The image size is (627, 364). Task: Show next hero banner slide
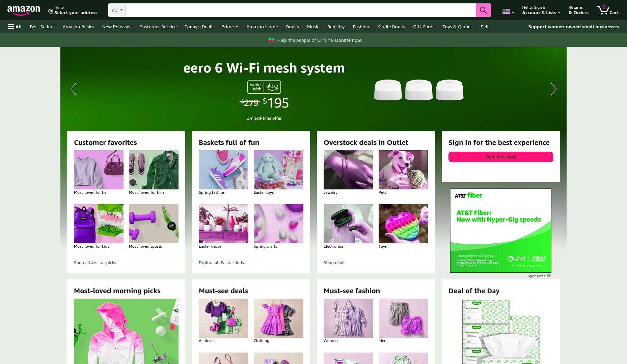point(553,89)
